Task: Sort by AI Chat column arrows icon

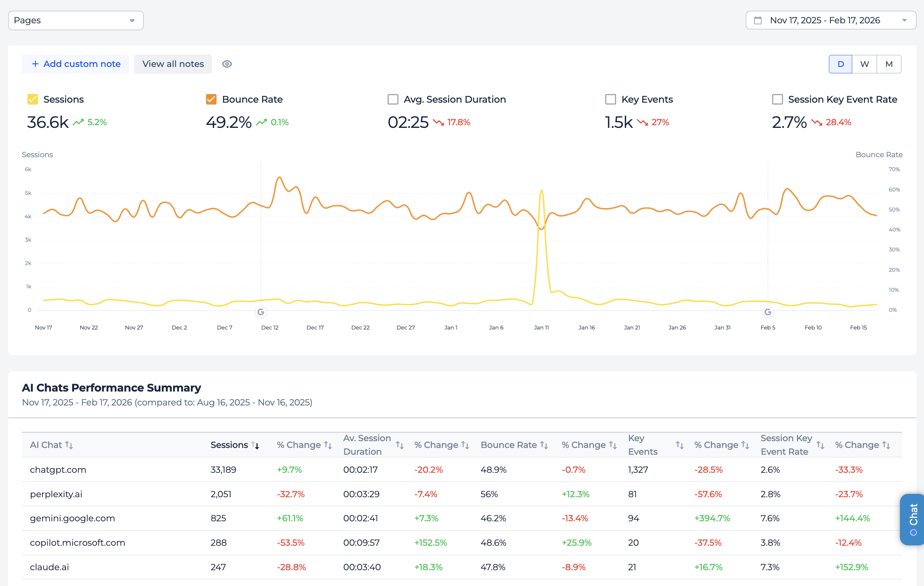Action: click(x=69, y=445)
